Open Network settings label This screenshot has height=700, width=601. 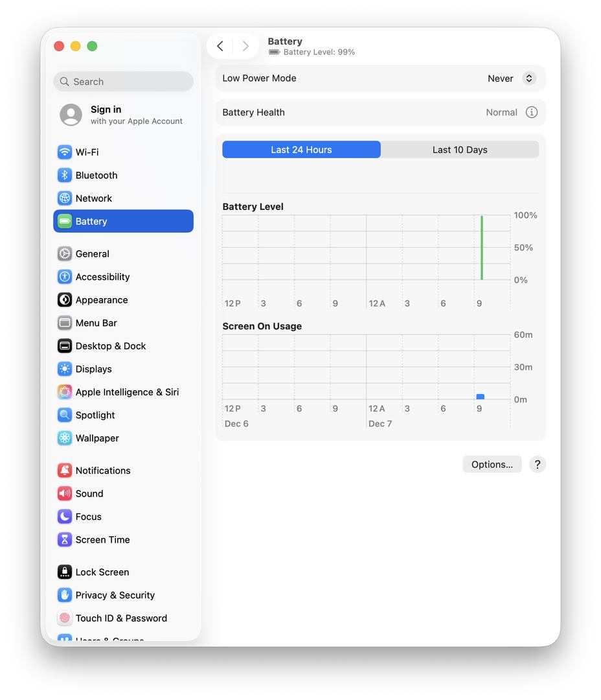(94, 198)
